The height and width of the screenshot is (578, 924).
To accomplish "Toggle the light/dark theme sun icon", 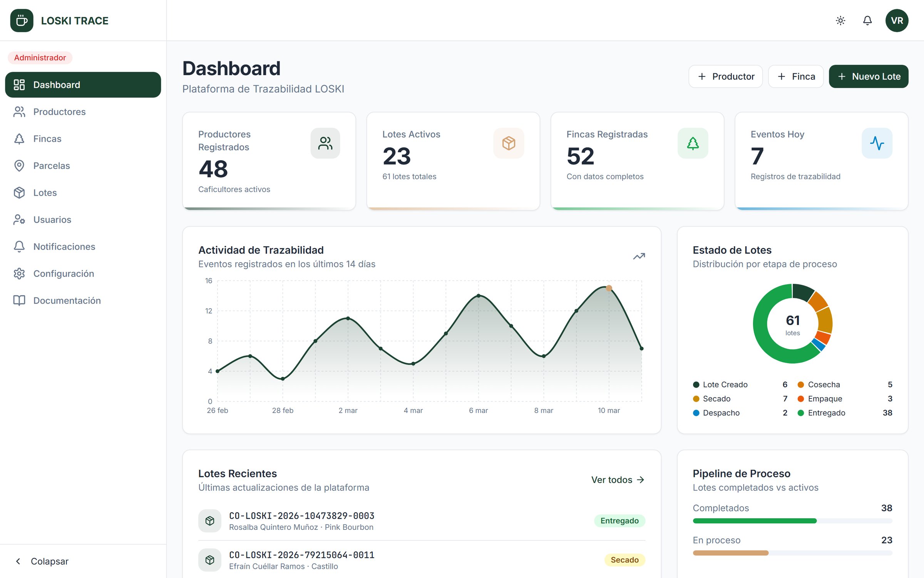I will 840,20.
